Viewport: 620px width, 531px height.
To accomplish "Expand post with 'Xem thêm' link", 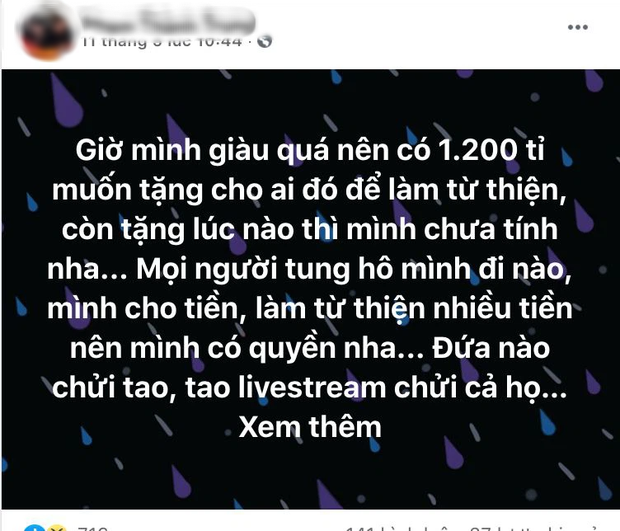I will pyautogui.click(x=310, y=427).
